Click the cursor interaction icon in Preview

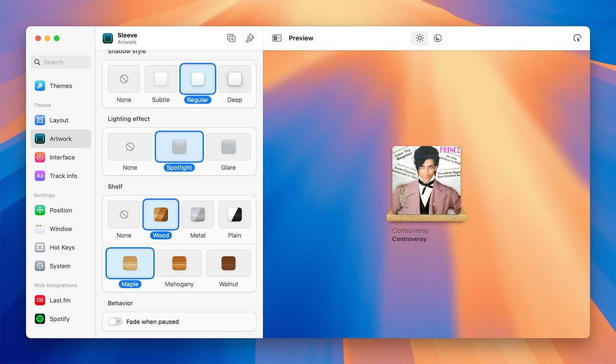(x=577, y=38)
